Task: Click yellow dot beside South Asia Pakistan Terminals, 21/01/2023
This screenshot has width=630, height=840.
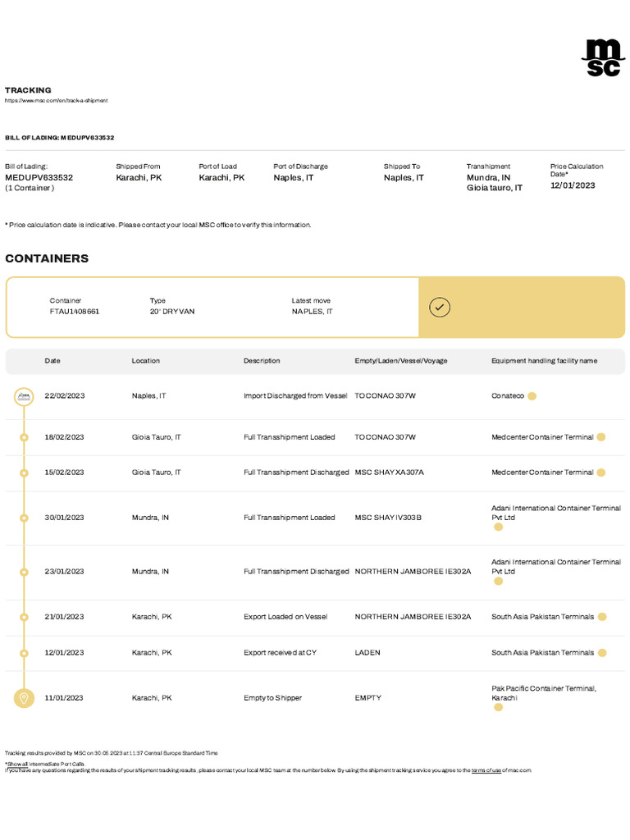Action: [x=602, y=617]
